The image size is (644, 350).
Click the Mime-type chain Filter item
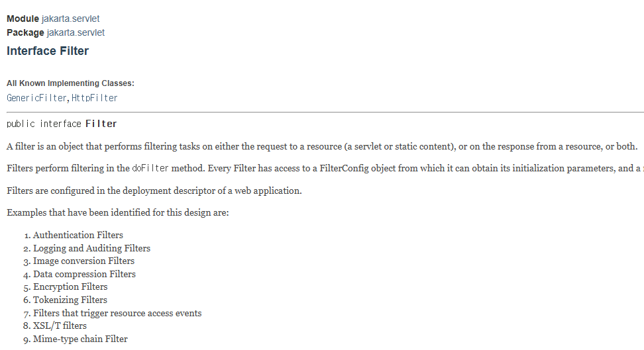80,339
